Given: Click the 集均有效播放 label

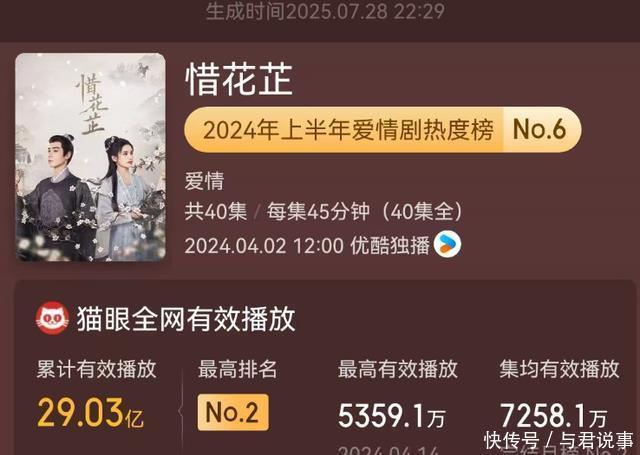Looking at the screenshot, I should click(x=559, y=369).
